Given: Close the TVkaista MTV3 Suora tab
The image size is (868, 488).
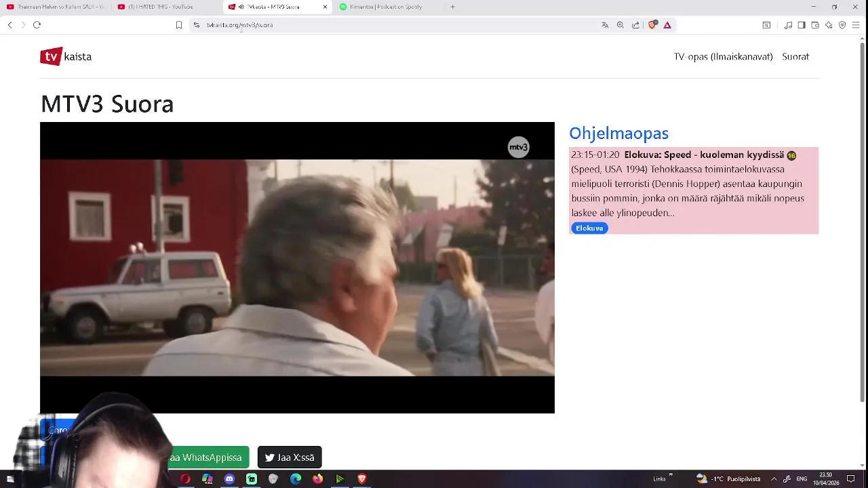Looking at the screenshot, I should pyautogui.click(x=325, y=7).
